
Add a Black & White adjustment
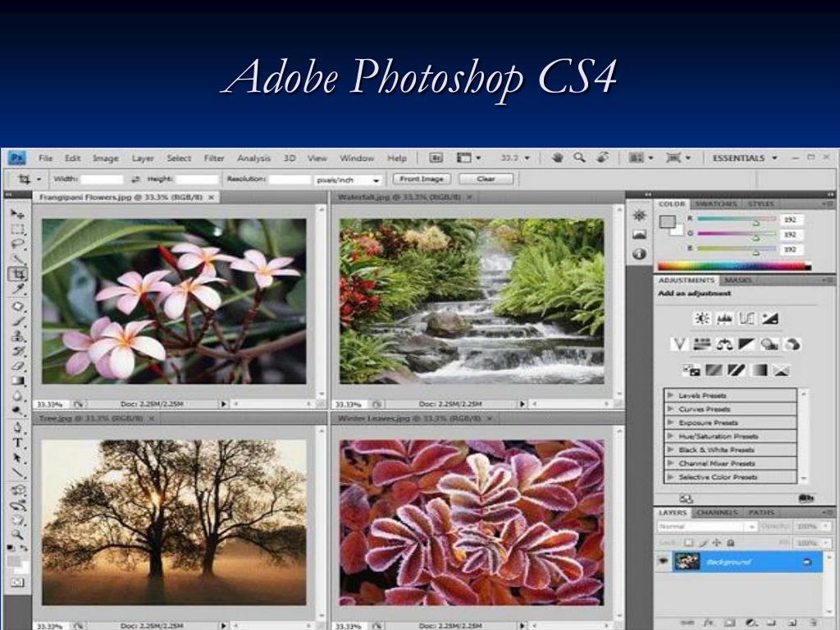coord(746,344)
